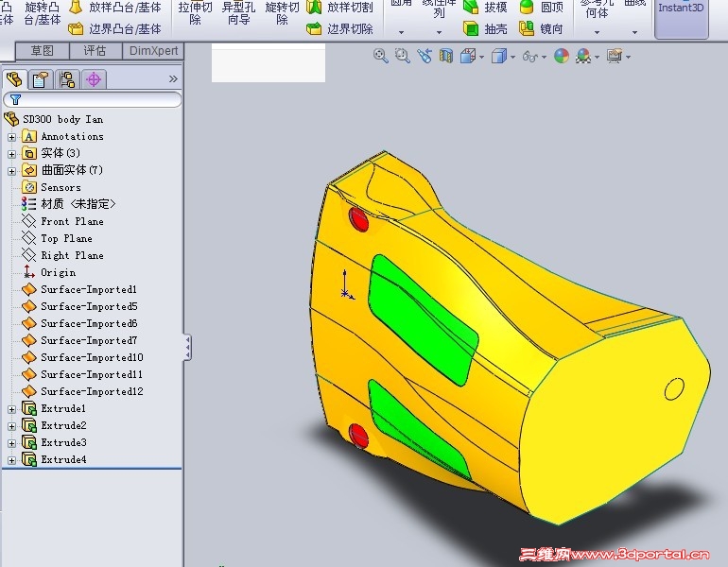The image size is (728, 567).
Task: Click 放样凸台/基体 command
Action: pyautogui.click(x=114, y=8)
